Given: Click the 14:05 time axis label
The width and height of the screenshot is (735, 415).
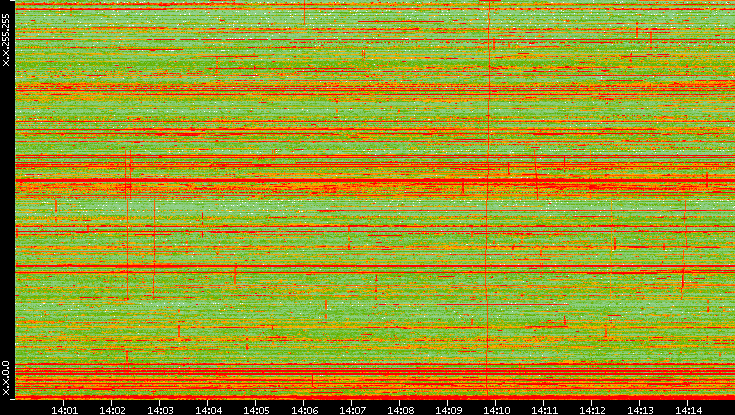Looking at the screenshot, I should (256, 410).
